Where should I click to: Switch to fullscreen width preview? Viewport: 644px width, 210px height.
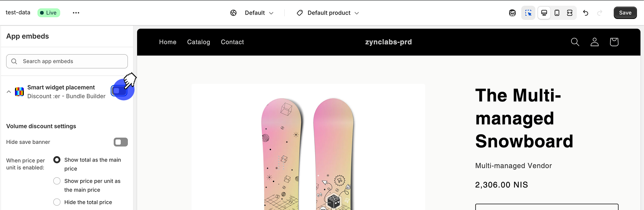pos(570,13)
